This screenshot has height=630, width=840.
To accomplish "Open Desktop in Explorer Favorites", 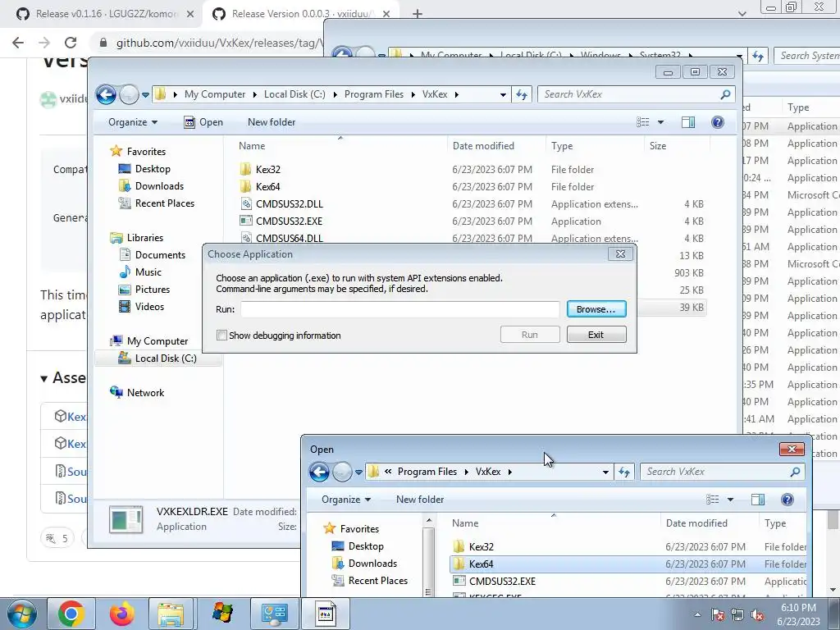I will pos(153,169).
